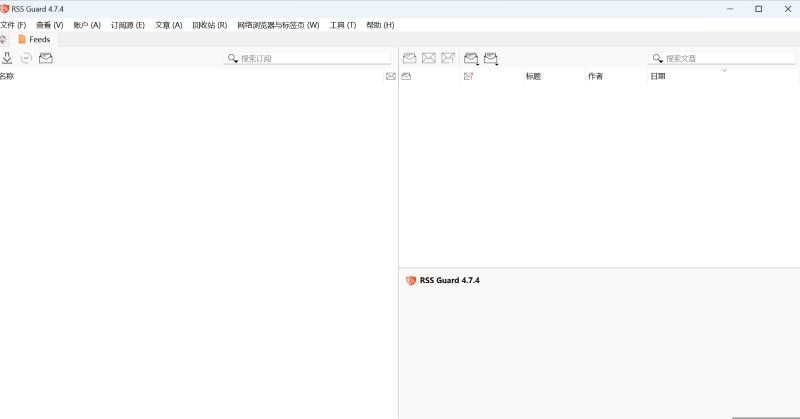Minimize the RSS Guard window
The image size is (800, 419).
coord(730,9)
